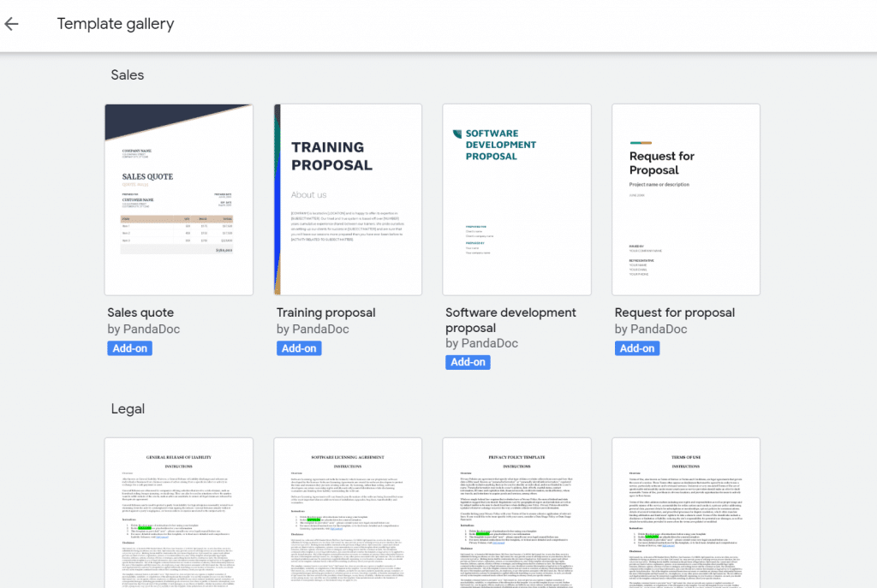Click the 'Sales quote' title text
The height and width of the screenshot is (588, 877).
click(140, 312)
